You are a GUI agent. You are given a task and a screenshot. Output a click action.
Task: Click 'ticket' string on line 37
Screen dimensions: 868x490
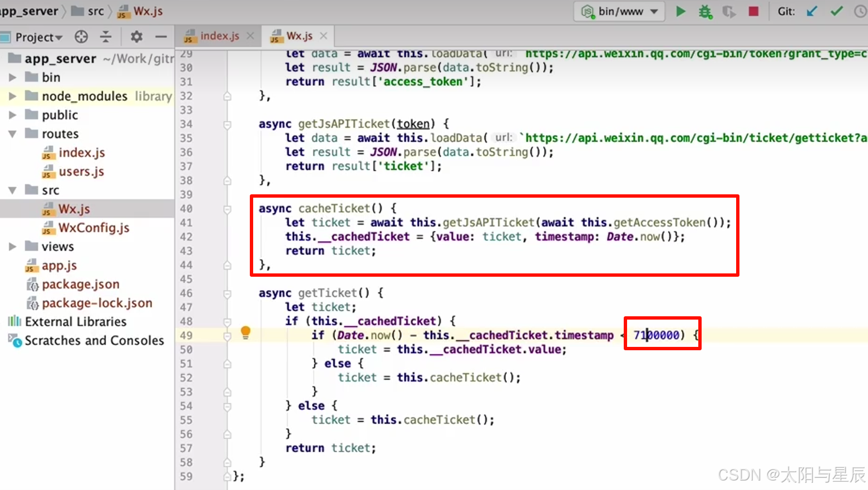tap(403, 166)
